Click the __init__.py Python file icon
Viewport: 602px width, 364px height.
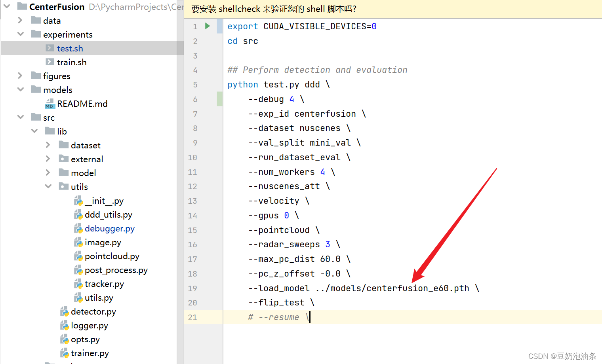point(78,201)
